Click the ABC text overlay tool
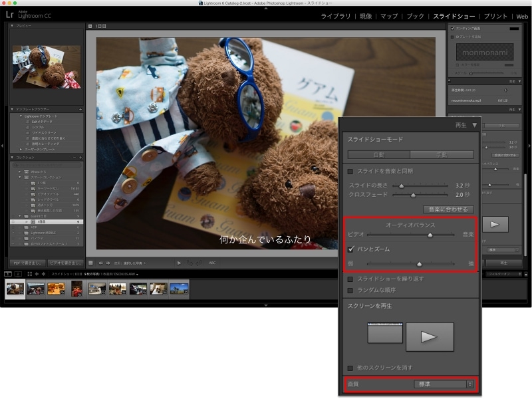 [212, 263]
